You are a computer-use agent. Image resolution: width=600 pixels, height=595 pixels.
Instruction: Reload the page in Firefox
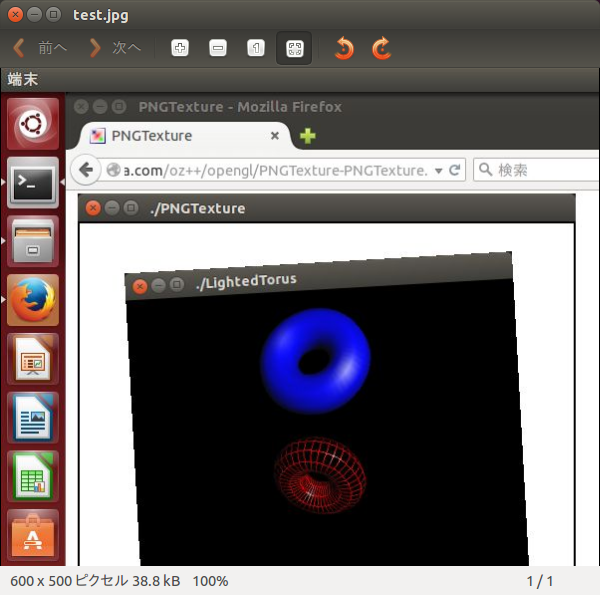455,170
